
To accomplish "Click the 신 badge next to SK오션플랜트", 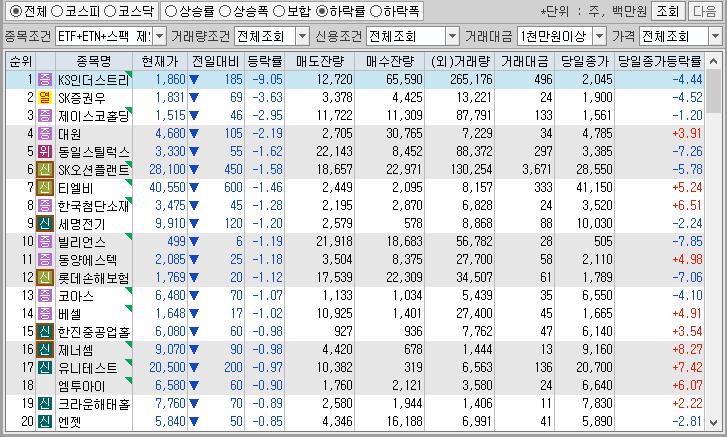I will coord(45,170).
